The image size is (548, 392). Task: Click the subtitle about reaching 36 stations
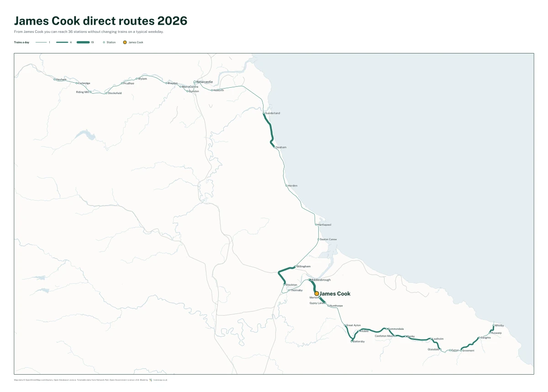click(89, 32)
